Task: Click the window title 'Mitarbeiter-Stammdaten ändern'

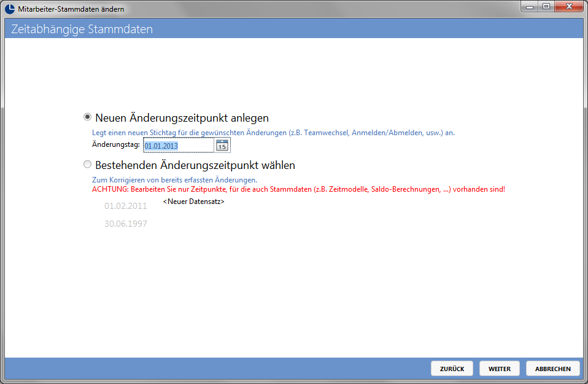Action: (71, 9)
